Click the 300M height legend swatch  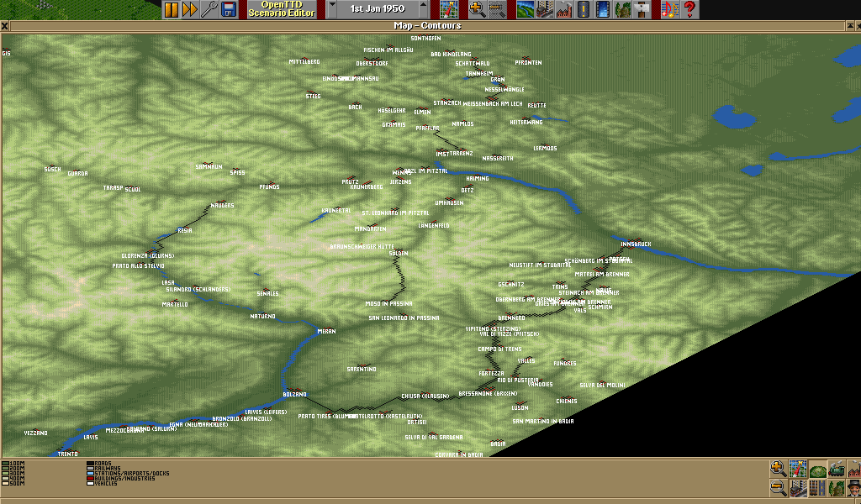click(x=5, y=473)
